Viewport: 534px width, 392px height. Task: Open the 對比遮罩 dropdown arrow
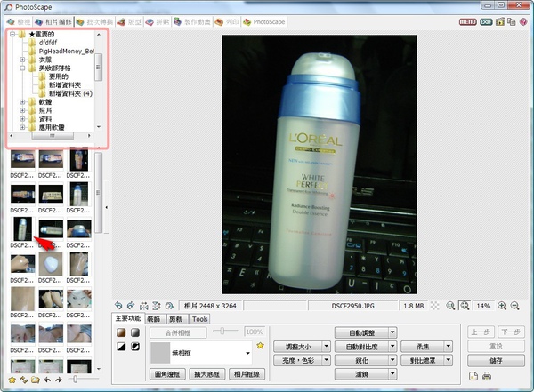[x=449, y=360]
